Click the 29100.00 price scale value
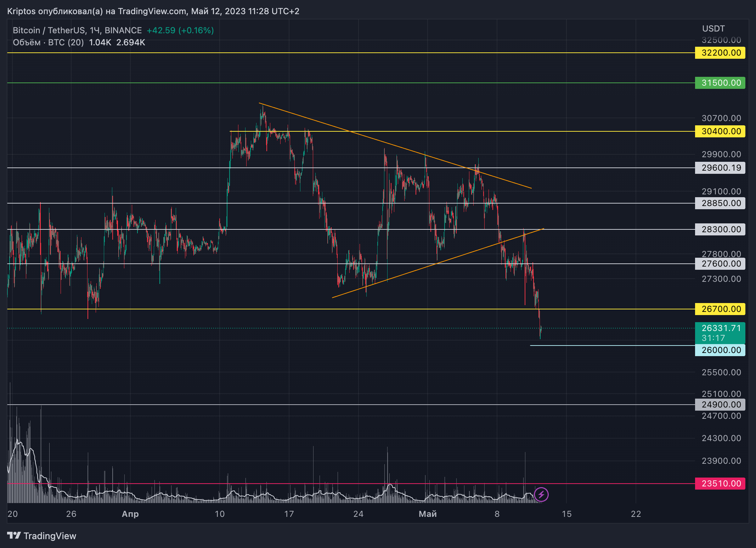 (x=721, y=192)
